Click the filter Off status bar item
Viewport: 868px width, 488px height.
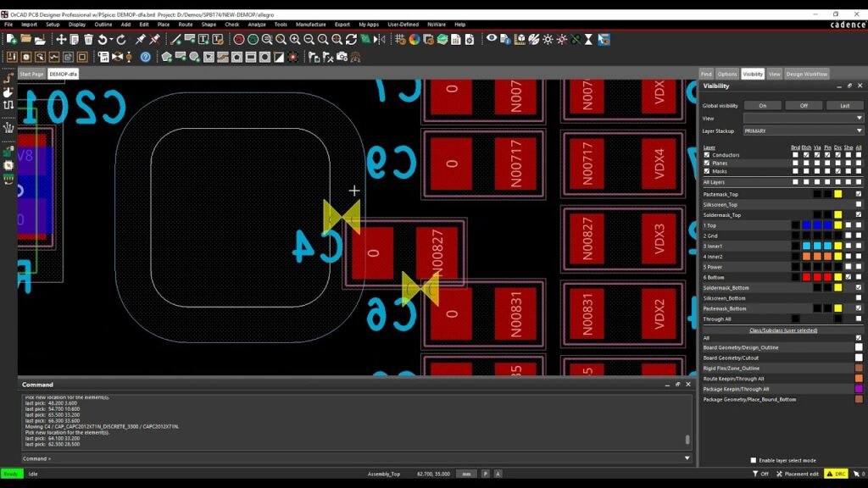760,474
